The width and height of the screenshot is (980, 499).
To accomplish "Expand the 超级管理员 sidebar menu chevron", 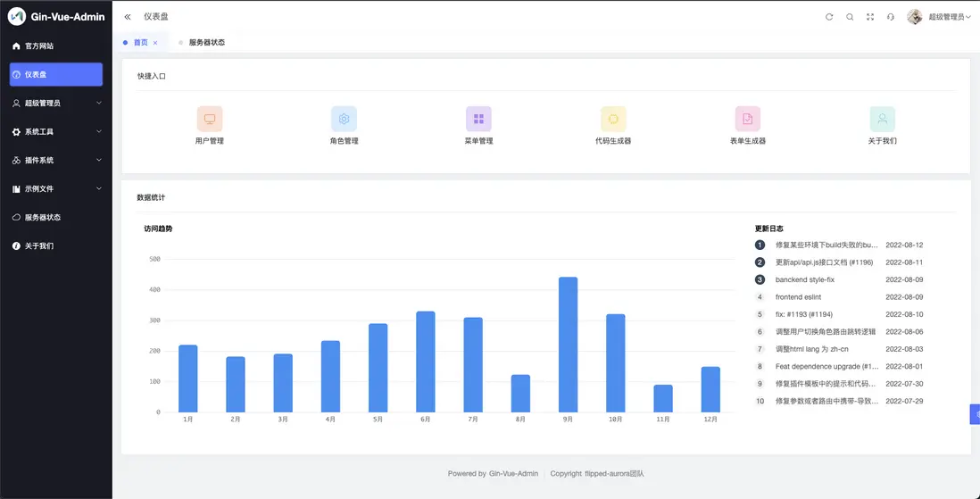I will point(99,104).
